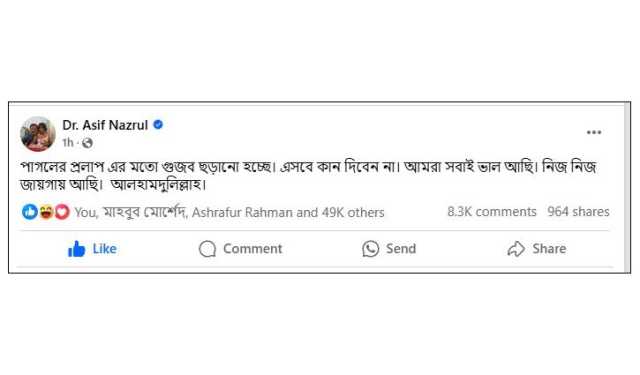The image size is (640, 375).
Task: Click the 1h timestamp link
Action: [68, 142]
